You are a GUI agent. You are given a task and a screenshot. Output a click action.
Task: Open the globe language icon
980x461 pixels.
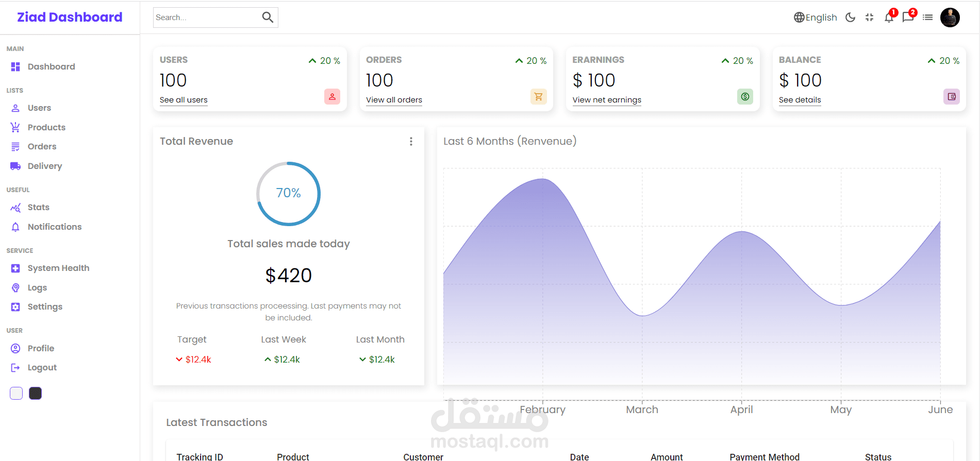coord(799,18)
